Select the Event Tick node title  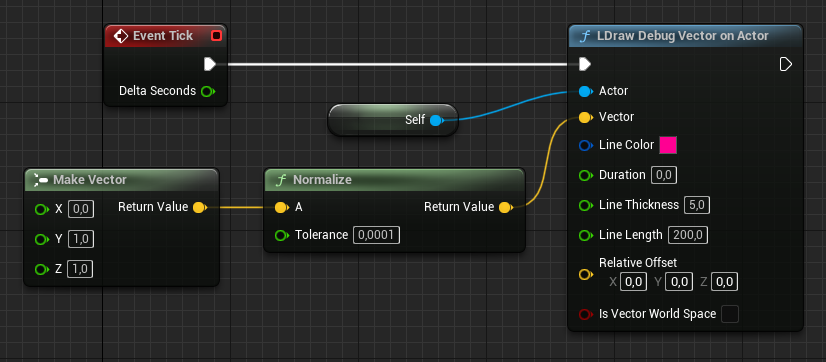click(x=163, y=36)
